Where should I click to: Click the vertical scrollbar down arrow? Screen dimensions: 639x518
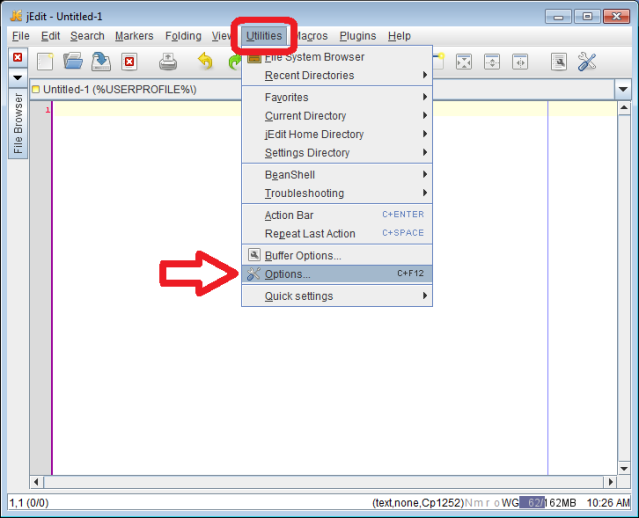(624, 468)
